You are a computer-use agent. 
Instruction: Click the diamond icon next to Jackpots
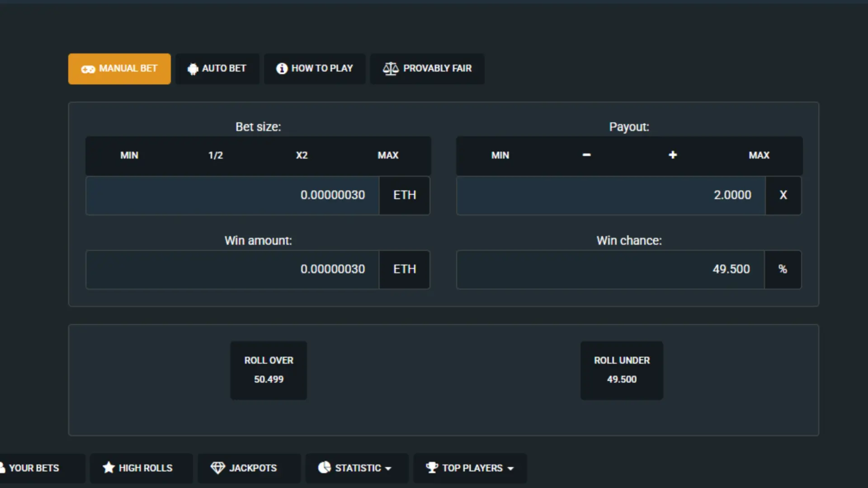pyautogui.click(x=217, y=468)
